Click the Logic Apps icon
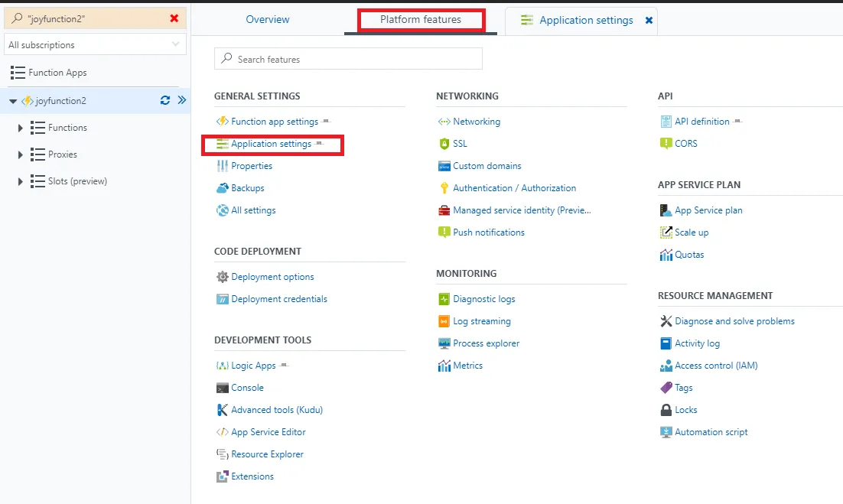843x504 pixels. click(222, 366)
